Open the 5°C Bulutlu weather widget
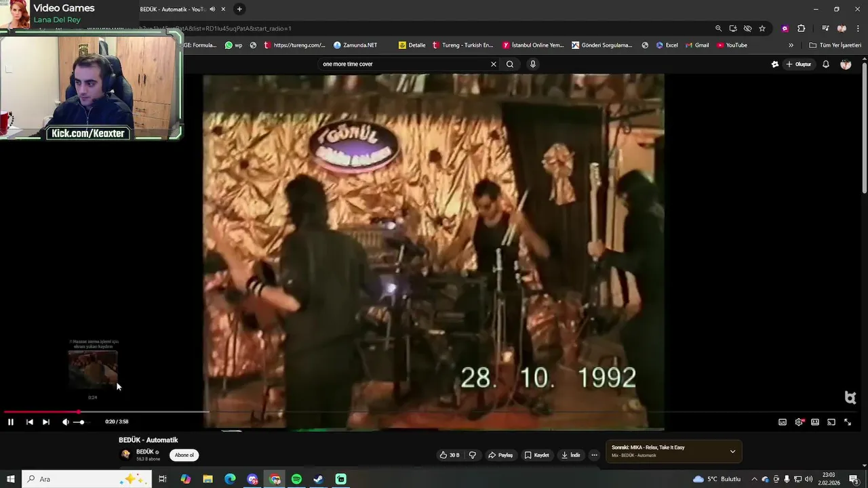 pyautogui.click(x=717, y=479)
